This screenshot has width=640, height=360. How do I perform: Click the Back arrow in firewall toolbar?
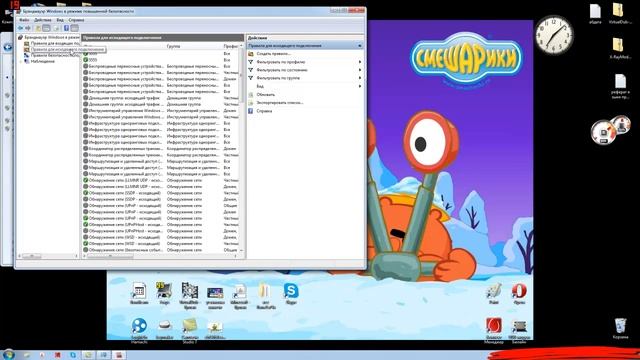click(x=20, y=28)
